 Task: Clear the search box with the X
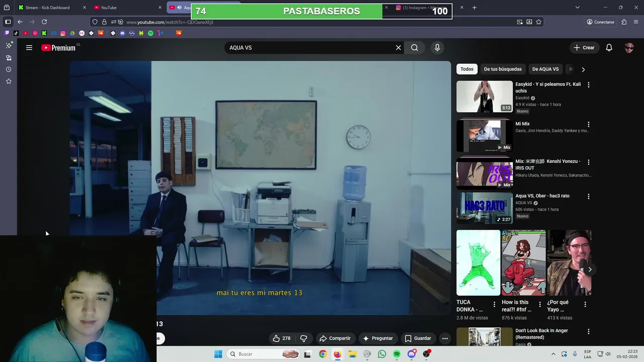398,48
